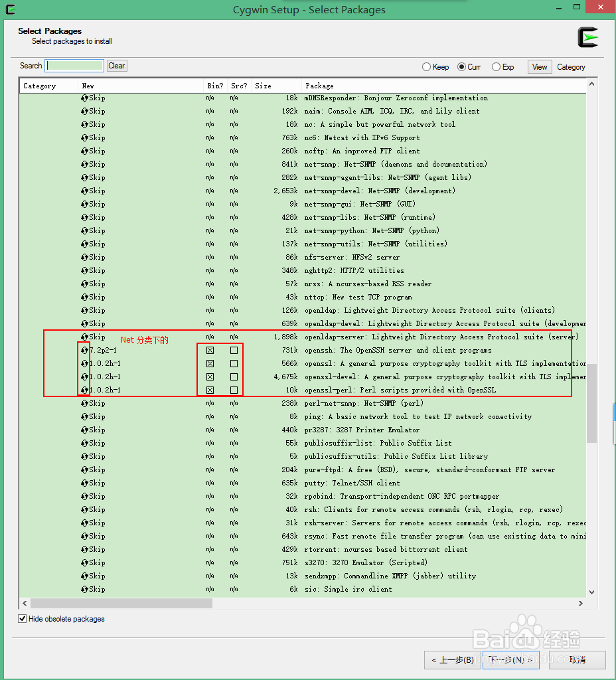Click the cycle icon for perl-net-snmp
This screenshot has width=616, height=680.
click(84, 403)
